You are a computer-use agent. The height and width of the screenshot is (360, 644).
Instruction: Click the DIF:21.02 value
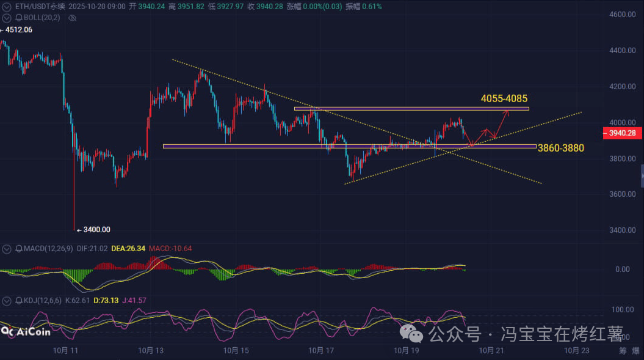click(92, 249)
